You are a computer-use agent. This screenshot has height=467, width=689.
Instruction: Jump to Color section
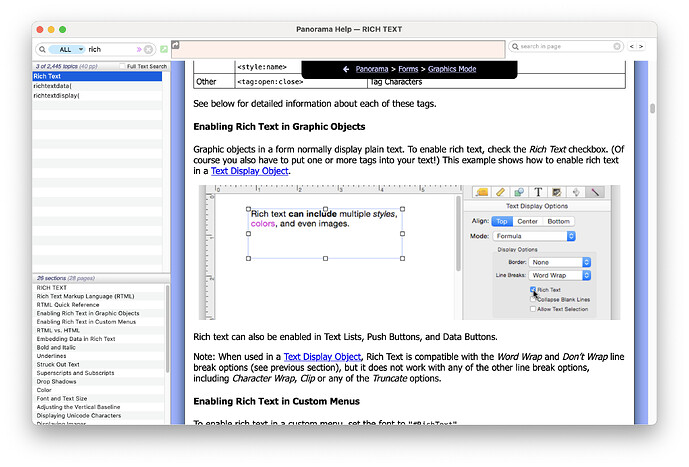click(x=44, y=390)
